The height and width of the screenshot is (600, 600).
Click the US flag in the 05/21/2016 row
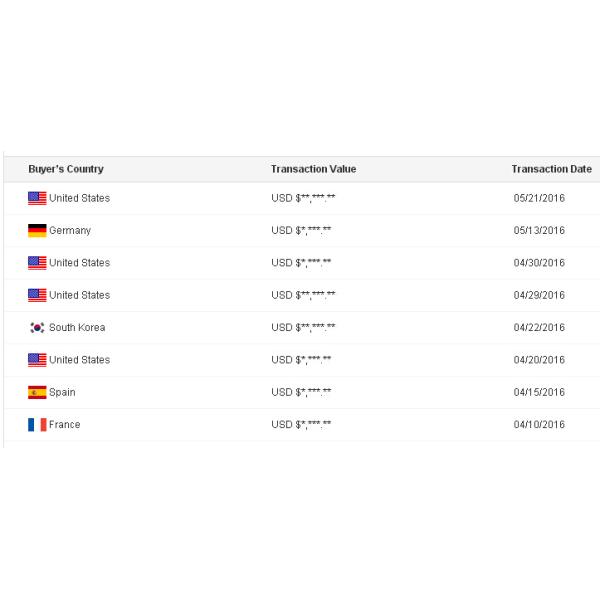point(37,198)
